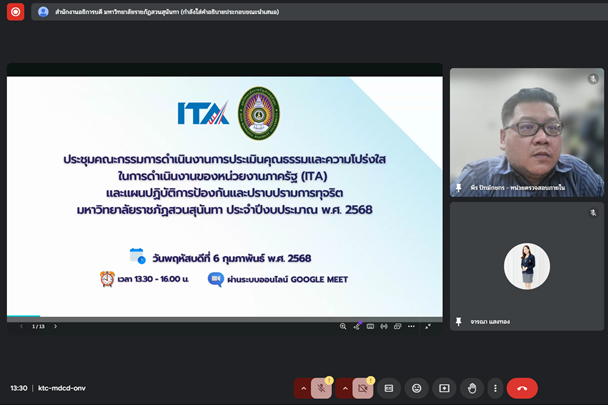
Task: Turn on closed captions
Action: point(389,388)
